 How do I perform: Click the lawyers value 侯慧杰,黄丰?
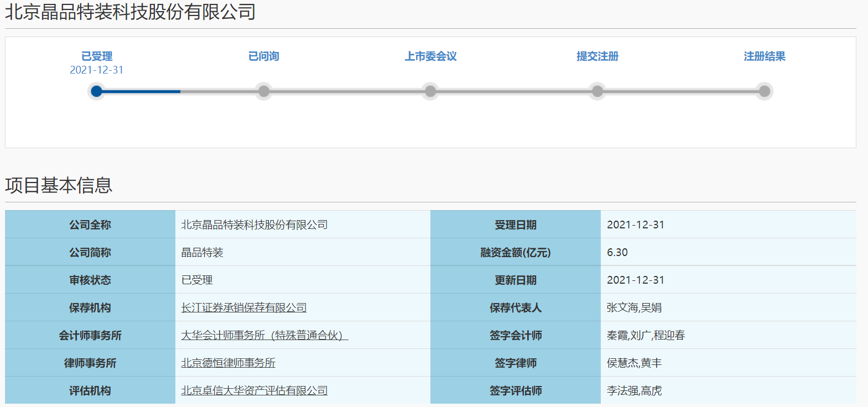635,363
